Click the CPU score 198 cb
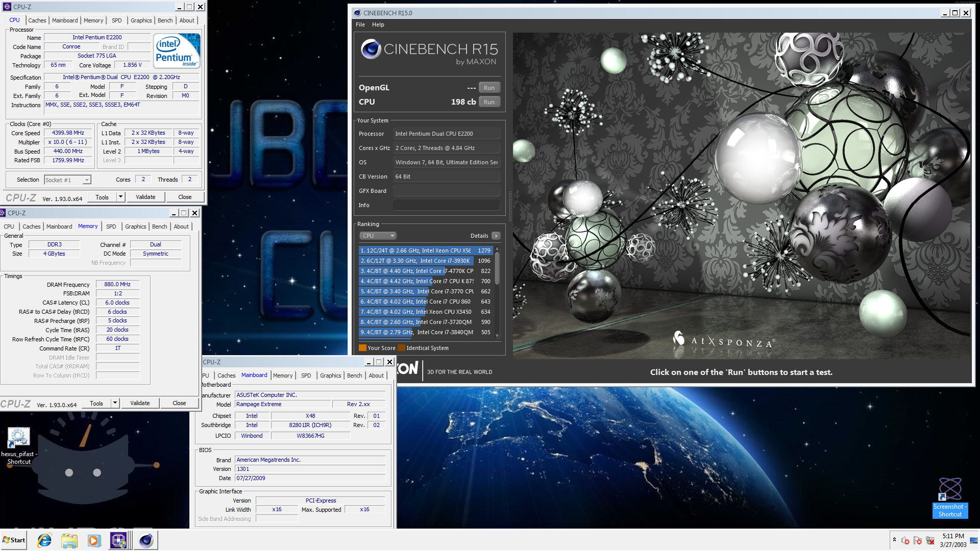Image resolution: width=980 pixels, height=551 pixels. coord(463,102)
